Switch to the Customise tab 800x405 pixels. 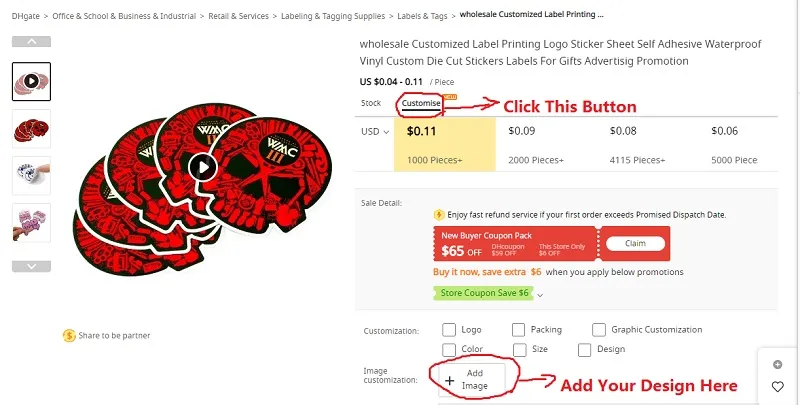click(x=421, y=103)
